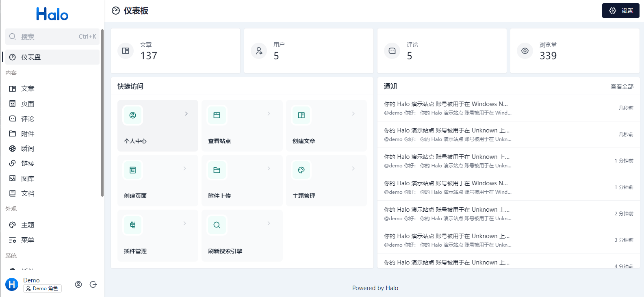The width and height of the screenshot is (644, 297).
Task: Click the 用户 stat card icon
Action: pyautogui.click(x=259, y=51)
